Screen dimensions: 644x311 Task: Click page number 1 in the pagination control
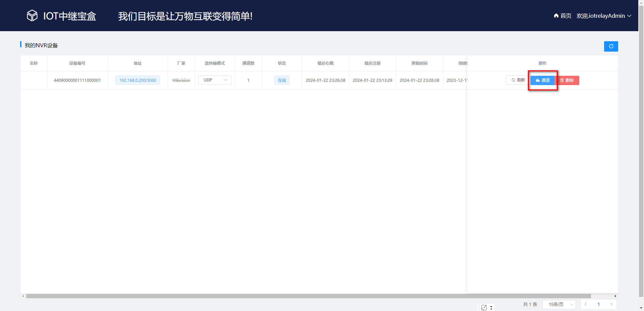(598, 304)
